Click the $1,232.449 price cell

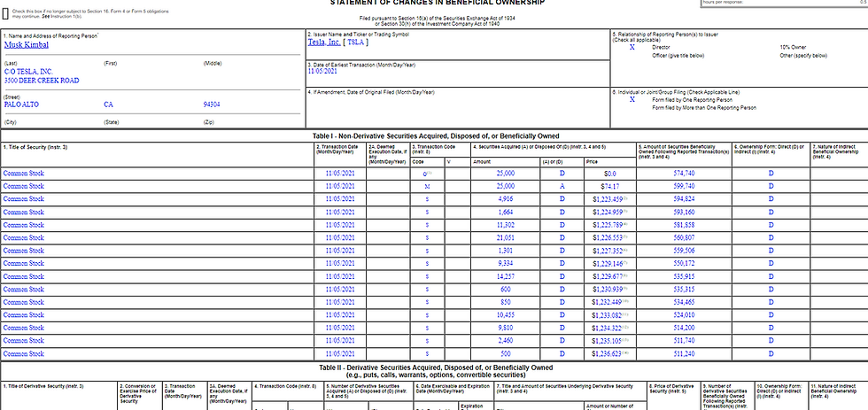(x=610, y=302)
